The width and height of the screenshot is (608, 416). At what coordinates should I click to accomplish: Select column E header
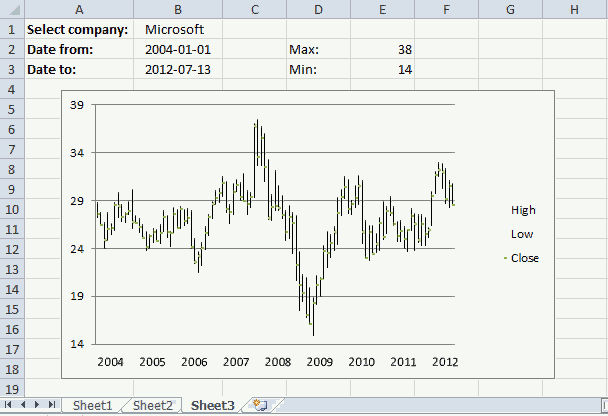382,9
